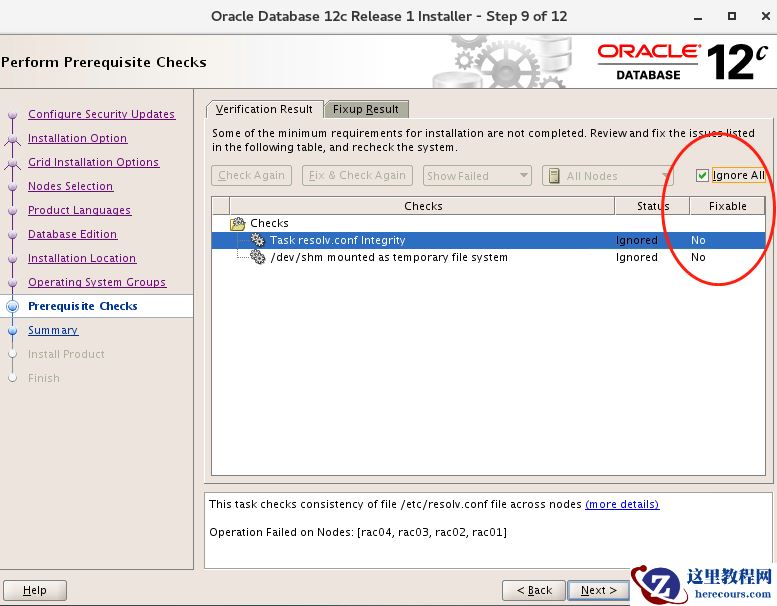
Task: Close the installer window
Action: point(765,16)
